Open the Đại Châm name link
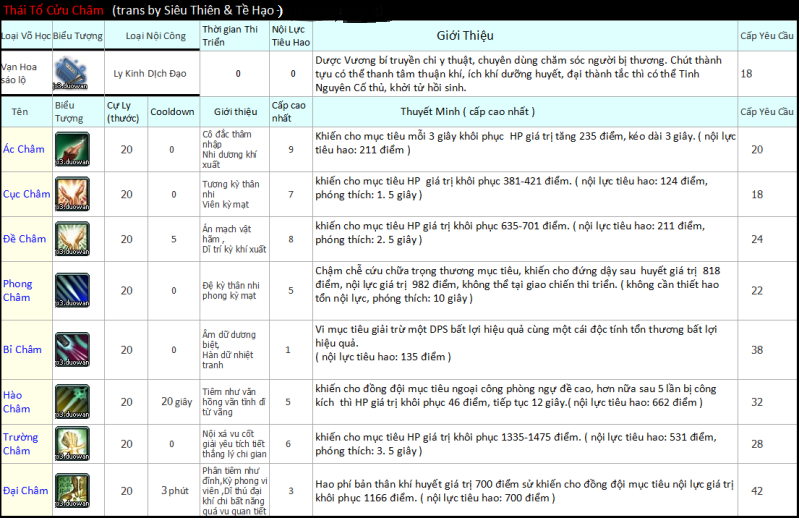This screenshot has height=518, width=799. click(25, 490)
